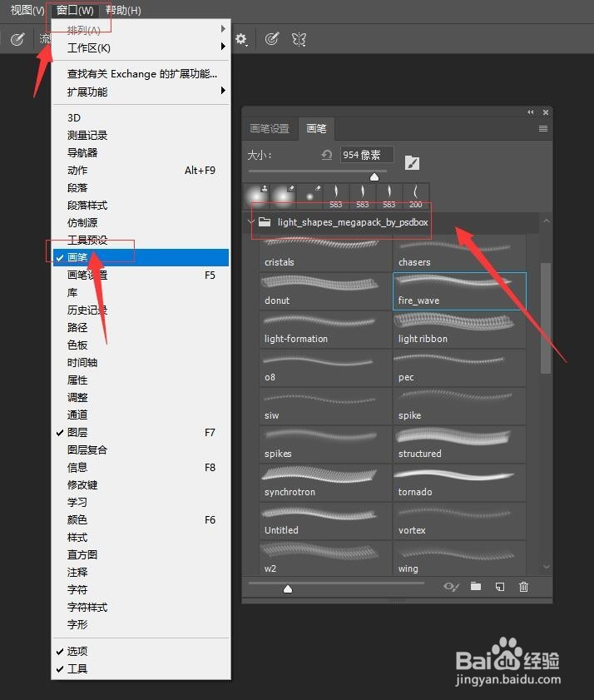This screenshot has height=700, width=594.
Task: Toggle pressure-for-size icon next to the gear
Action: [x=271, y=39]
